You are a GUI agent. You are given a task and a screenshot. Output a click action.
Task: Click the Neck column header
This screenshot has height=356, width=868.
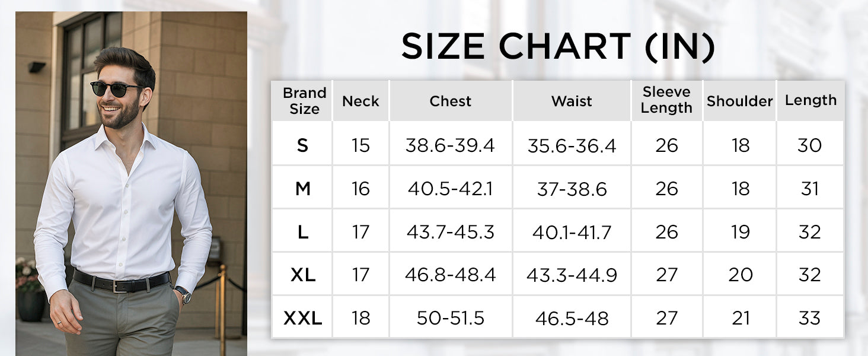(x=360, y=101)
